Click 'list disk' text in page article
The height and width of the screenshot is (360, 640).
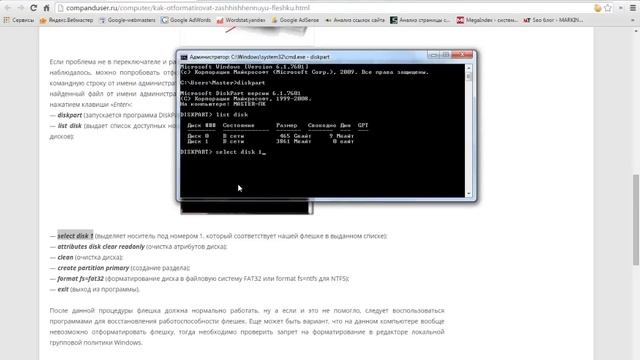click(x=69, y=126)
